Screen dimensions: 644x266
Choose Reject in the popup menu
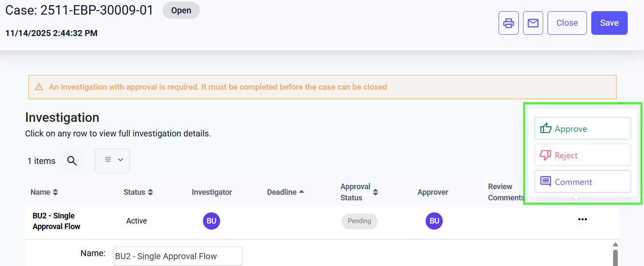click(x=582, y=155)
